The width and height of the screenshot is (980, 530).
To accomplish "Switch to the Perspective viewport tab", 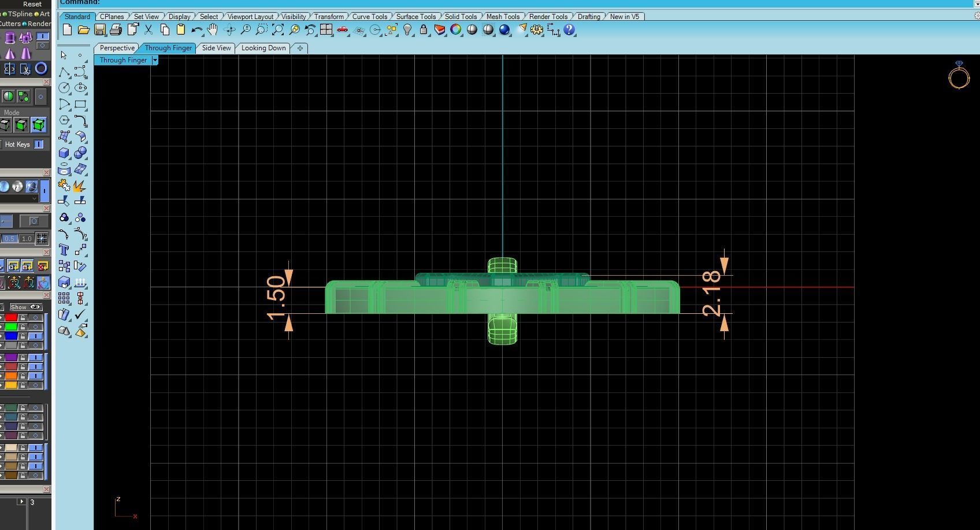I will [x=117, y=48].
